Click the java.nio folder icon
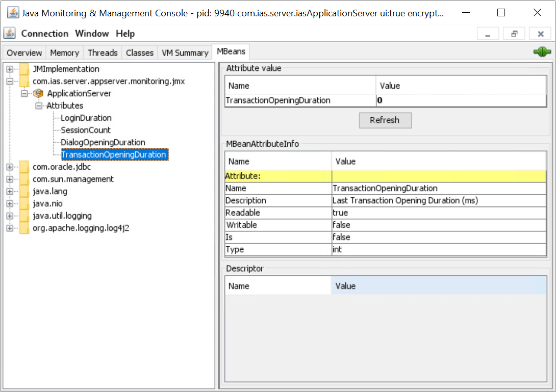 coord(24,203)
